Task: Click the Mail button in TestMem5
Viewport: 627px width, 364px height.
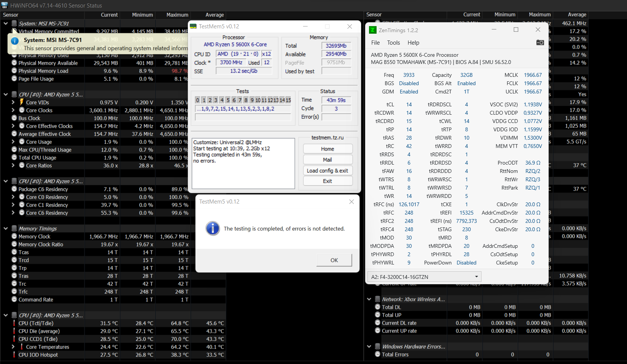Action: pos(328,160)
